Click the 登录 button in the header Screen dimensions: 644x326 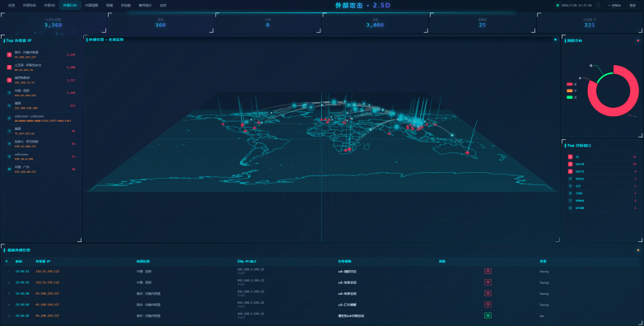(633, 5)
